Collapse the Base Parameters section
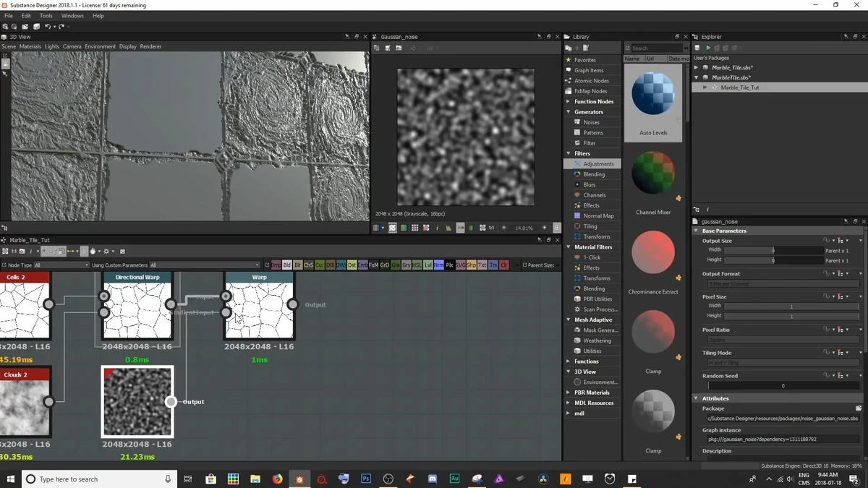 click(697, 231)
